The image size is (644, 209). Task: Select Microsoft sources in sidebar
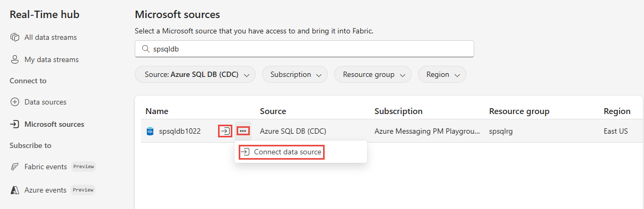tap(54, 124)
